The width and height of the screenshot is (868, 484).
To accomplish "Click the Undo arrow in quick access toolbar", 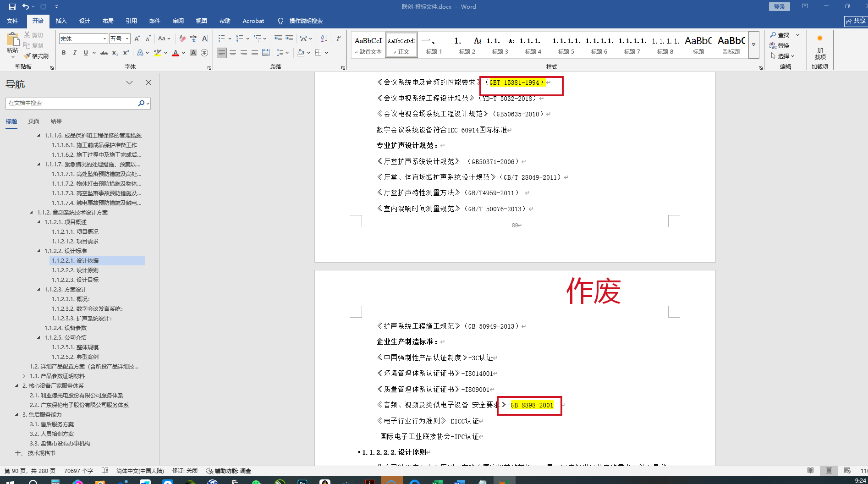I will [x=26, y=7].
